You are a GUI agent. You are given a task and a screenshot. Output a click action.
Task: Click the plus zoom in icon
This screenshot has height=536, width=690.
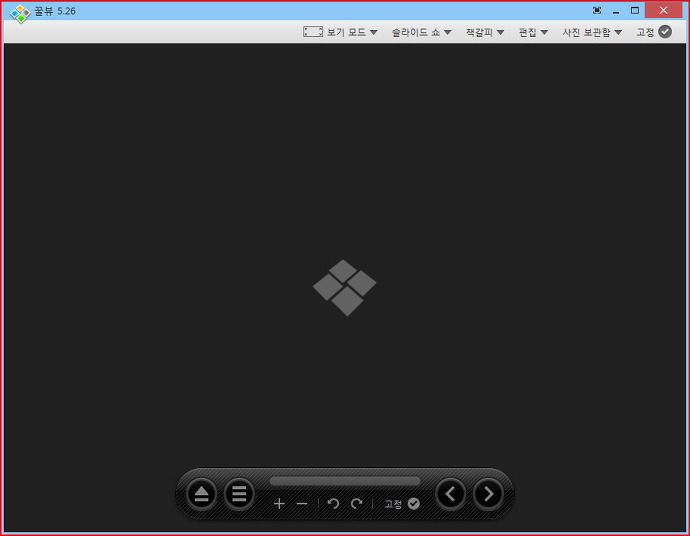point(279,503)
